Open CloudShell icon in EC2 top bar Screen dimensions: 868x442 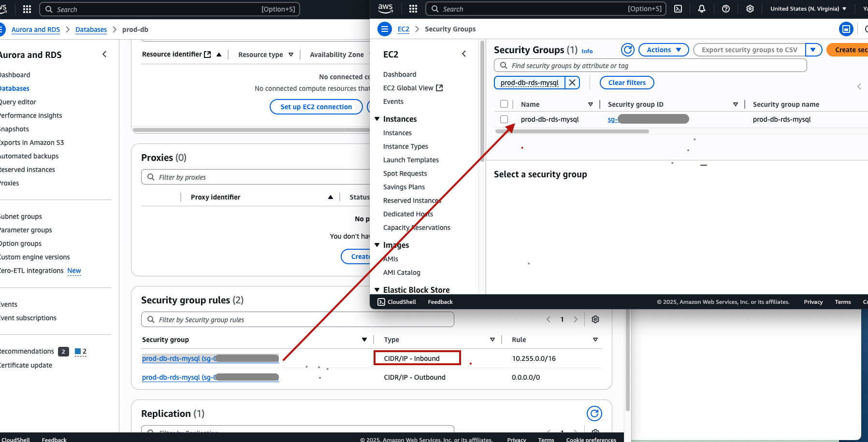pyautogui.click(x=678, y=9)
